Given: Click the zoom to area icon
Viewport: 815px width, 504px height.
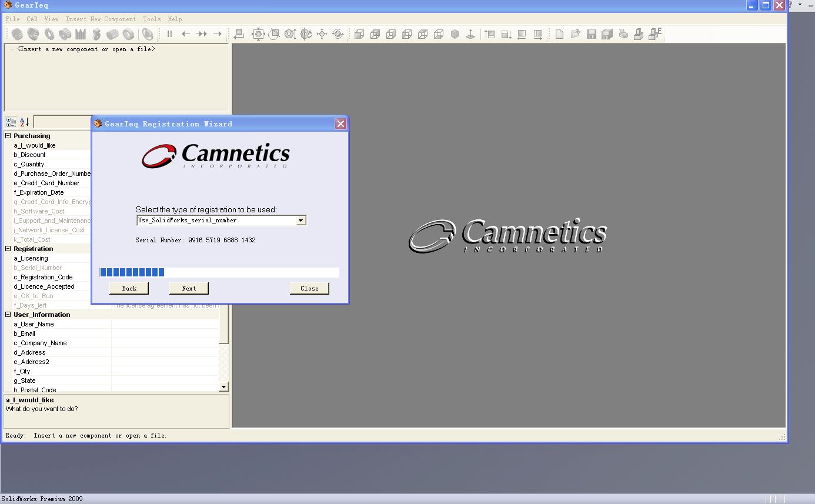Looking at the screenshot, I should click(274, 34).
